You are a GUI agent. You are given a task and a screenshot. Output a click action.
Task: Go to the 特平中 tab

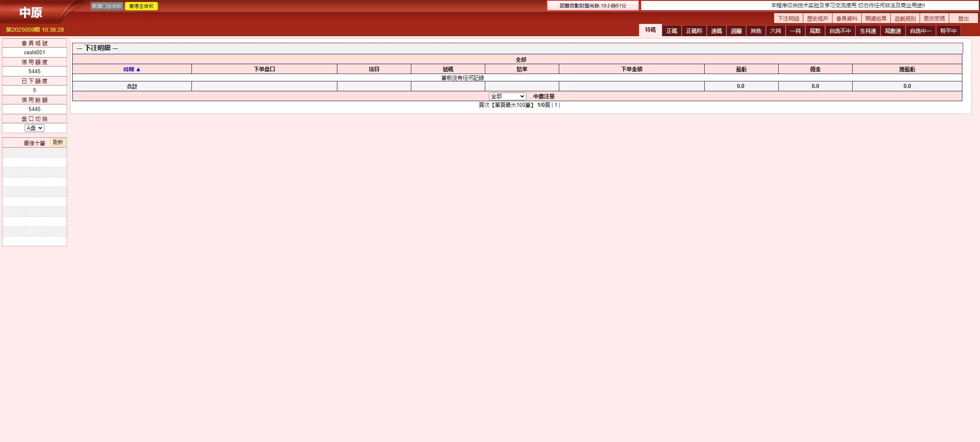click(x=948, y=31)
